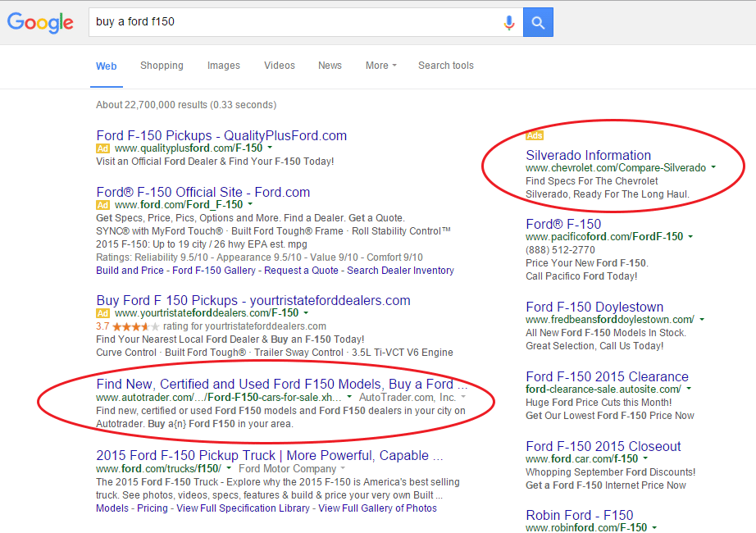Click the Ad badge beside qualityplusford.com
This screenshot has width=756, height=533.
point(102,148)
